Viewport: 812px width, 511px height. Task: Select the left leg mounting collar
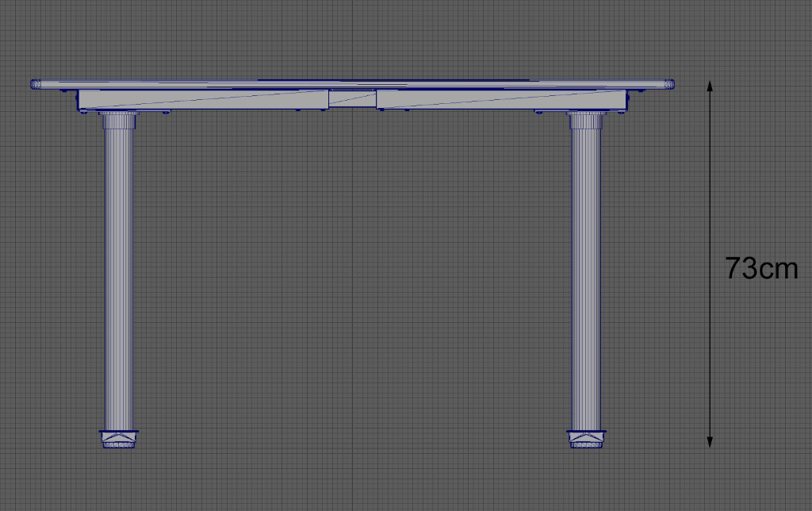(x=117, y=120)
